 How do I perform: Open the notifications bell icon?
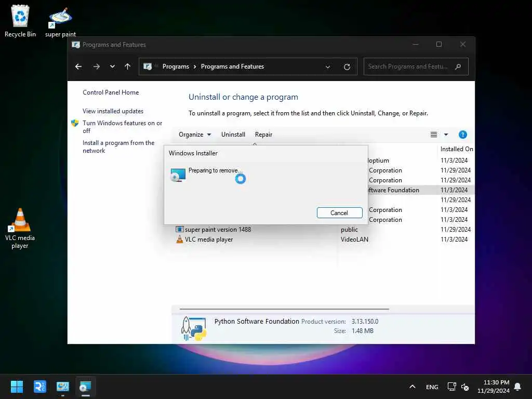click(518, 387)
